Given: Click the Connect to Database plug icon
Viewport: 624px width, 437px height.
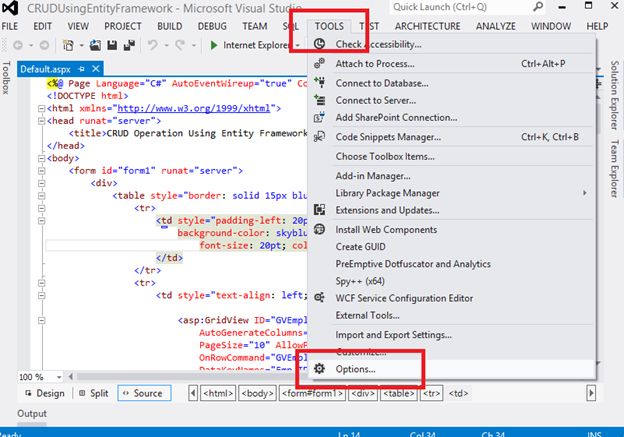Looking at the screenshot, I should pyautogui.click(x=319, y=82).
